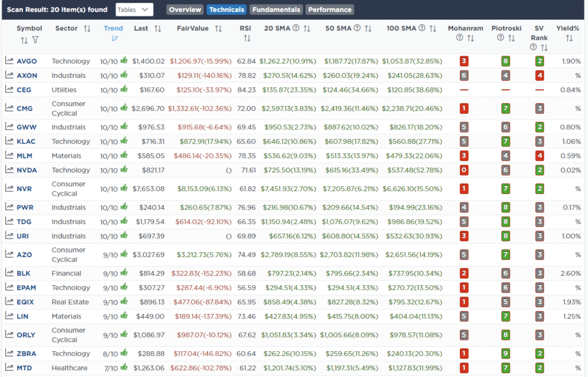The image size is (588, 377).
Task: Open the SV Rank help question icon
Action: click(x=533, y=47)
